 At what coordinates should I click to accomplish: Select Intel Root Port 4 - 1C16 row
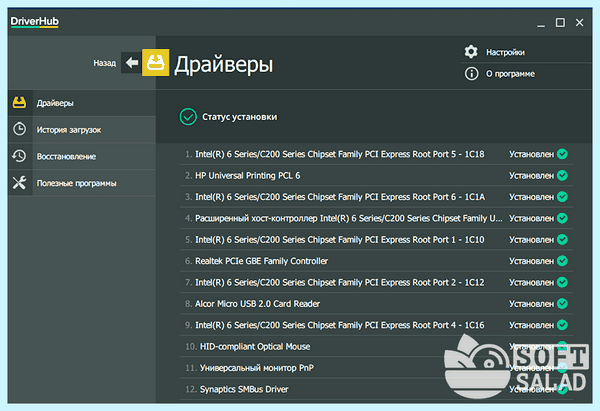click(x=376, y=325)
